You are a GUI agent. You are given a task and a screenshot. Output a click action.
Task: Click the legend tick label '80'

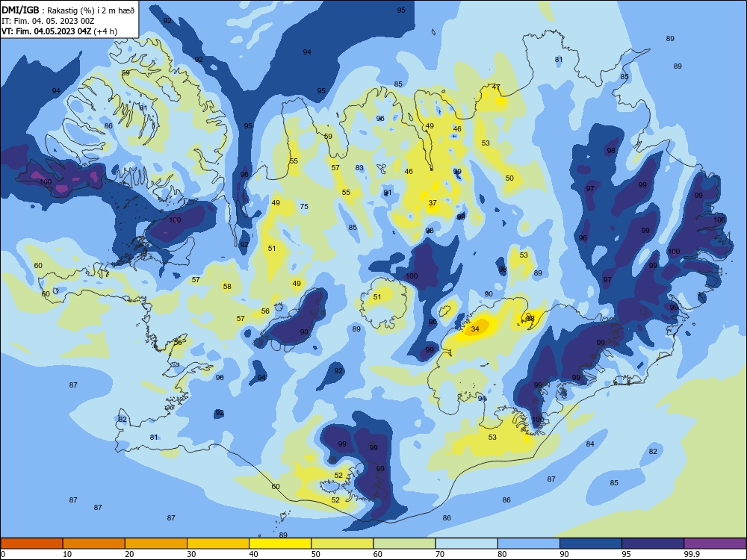[502, 554]
